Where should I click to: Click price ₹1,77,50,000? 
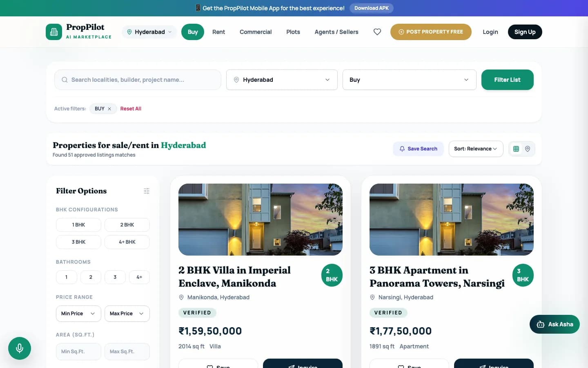coord(401,331)
